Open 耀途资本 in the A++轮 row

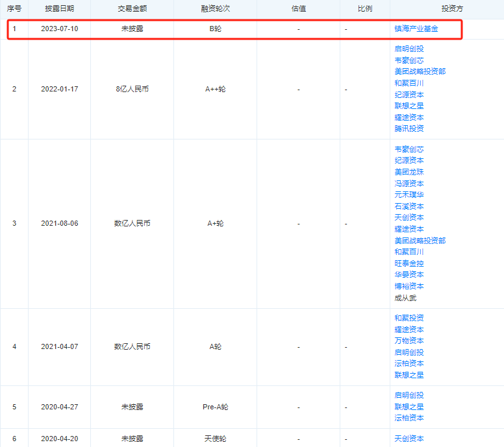tap(409, 117)
